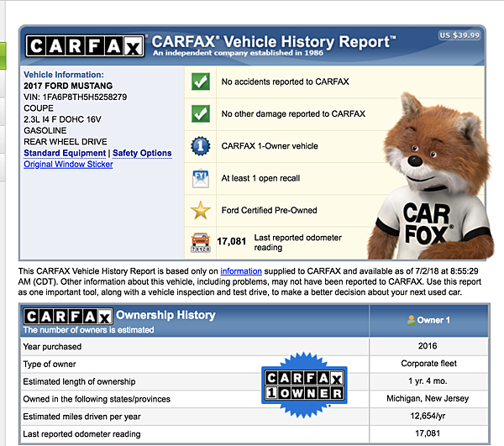Click the 'Corporate fleet' value
Screen dimensions: 504x446
pyautogui.click(x=428, y=364)
